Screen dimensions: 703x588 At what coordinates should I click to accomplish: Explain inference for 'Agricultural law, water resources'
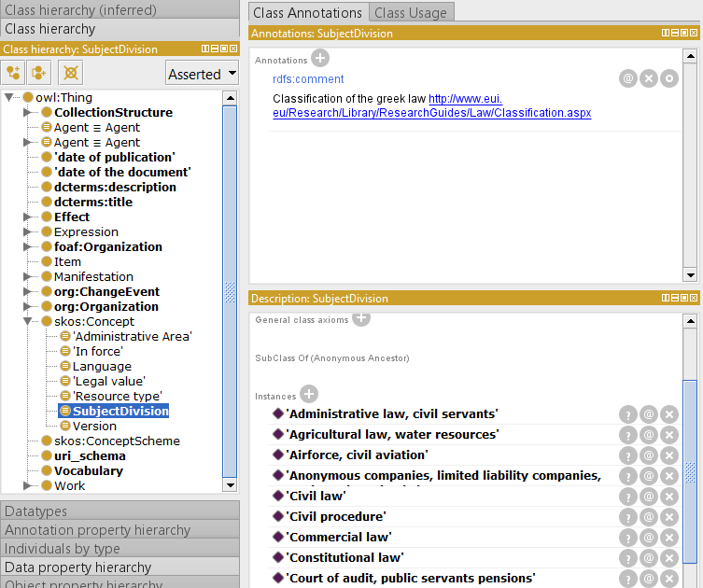click(x=628, y=435)
